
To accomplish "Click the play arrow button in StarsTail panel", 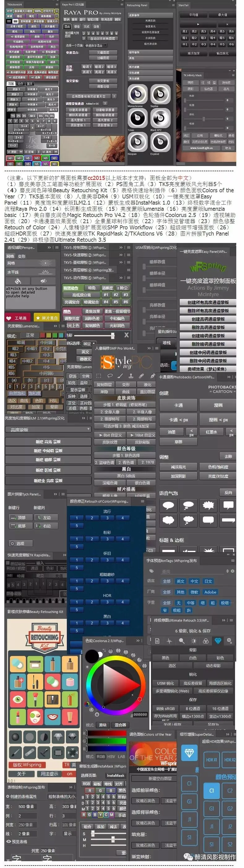I will [x=198, y=24].
